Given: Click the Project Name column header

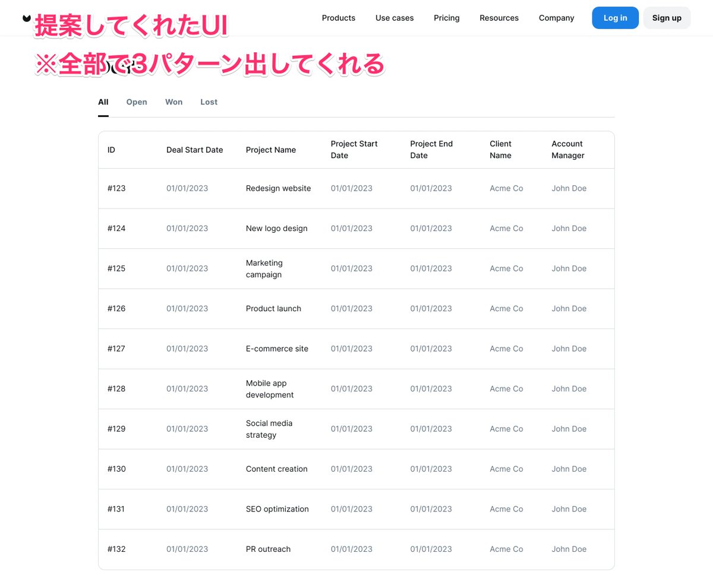Looking at the screenshot, I should point(271,150).
